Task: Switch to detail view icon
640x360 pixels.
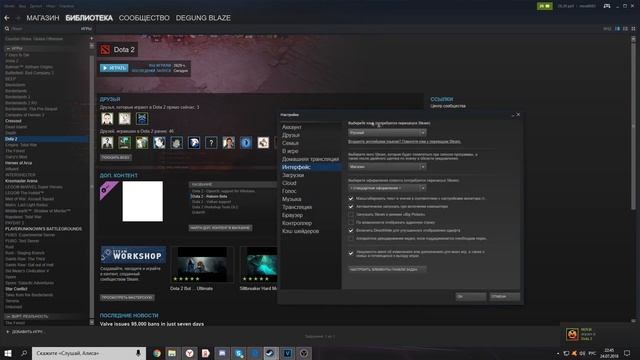Action: pos(617,29)
